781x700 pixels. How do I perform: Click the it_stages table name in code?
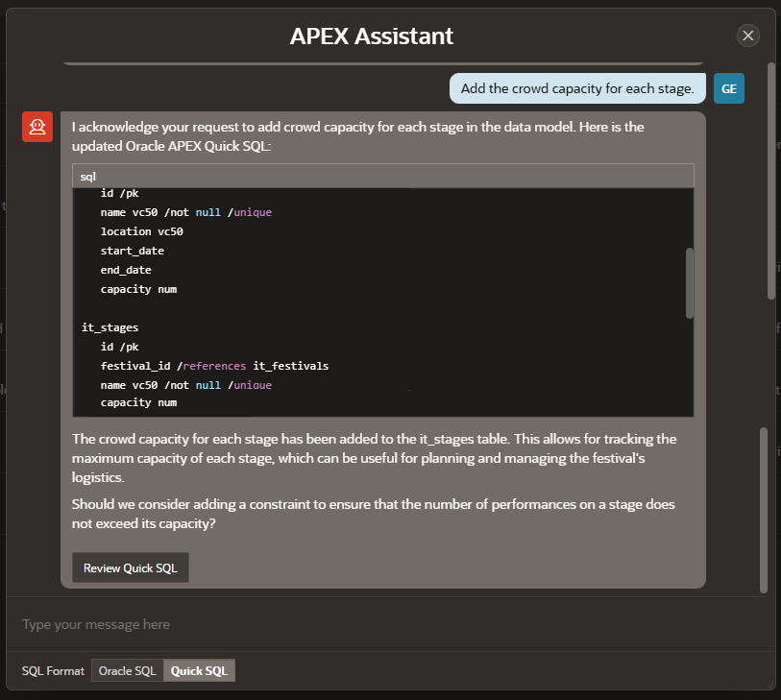tap(110, 327)
